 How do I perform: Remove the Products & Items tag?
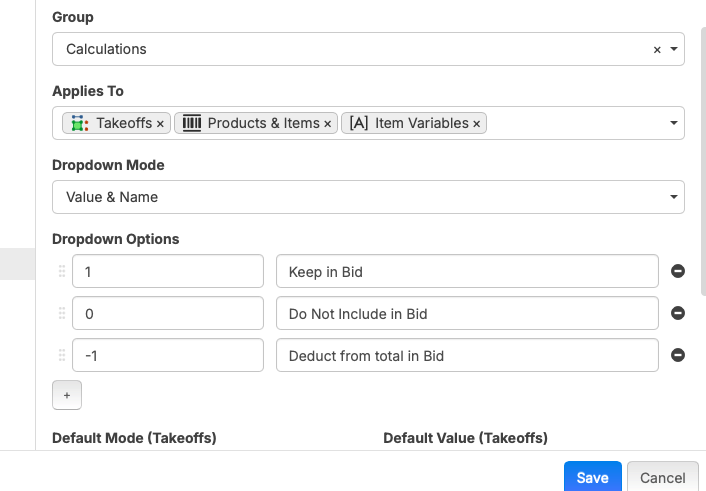point(328,124)
